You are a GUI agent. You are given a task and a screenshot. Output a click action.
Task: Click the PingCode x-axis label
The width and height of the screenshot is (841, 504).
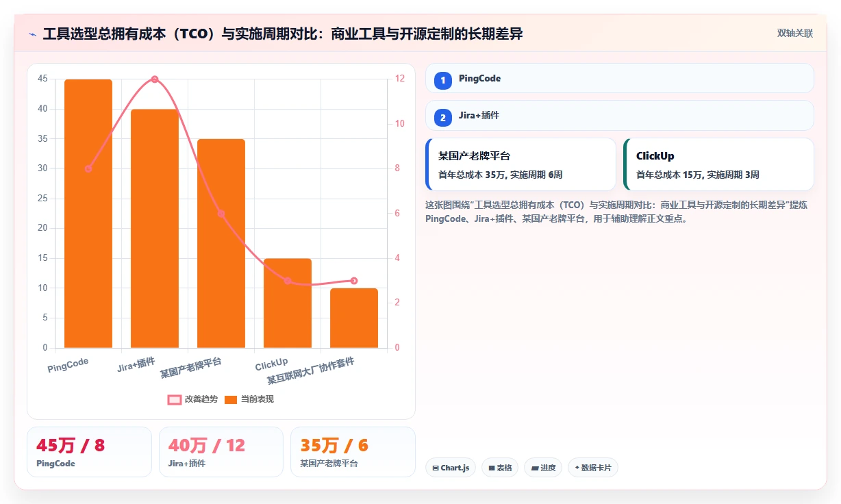point(68,365)
